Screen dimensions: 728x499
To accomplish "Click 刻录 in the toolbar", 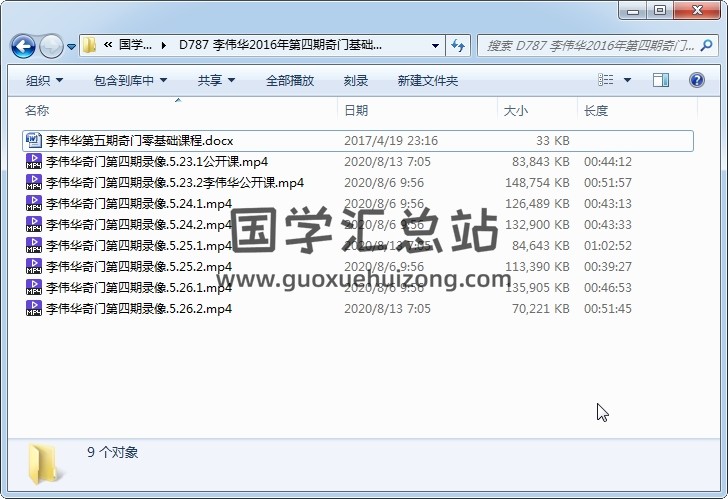I will tap(356, 81).
